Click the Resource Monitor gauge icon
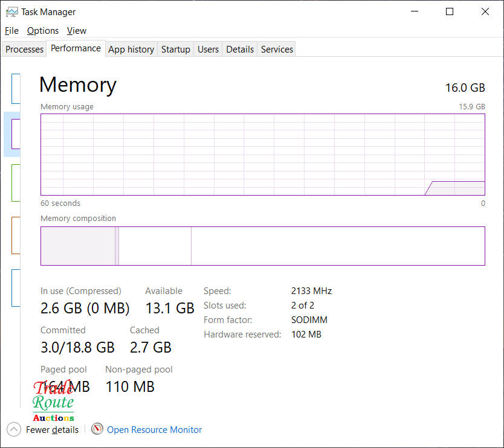This screenshot has width=504, height=448. coord(97,429)
